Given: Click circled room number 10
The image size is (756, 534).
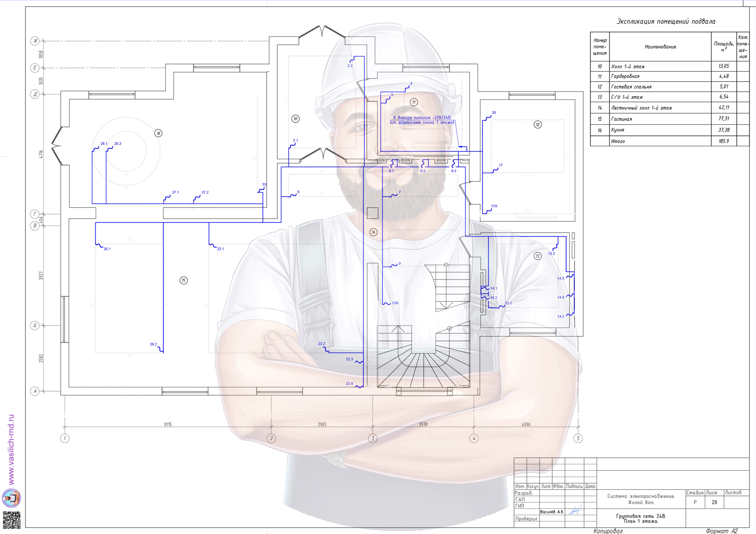Looking at the screenshot, I should click(295, 119).
